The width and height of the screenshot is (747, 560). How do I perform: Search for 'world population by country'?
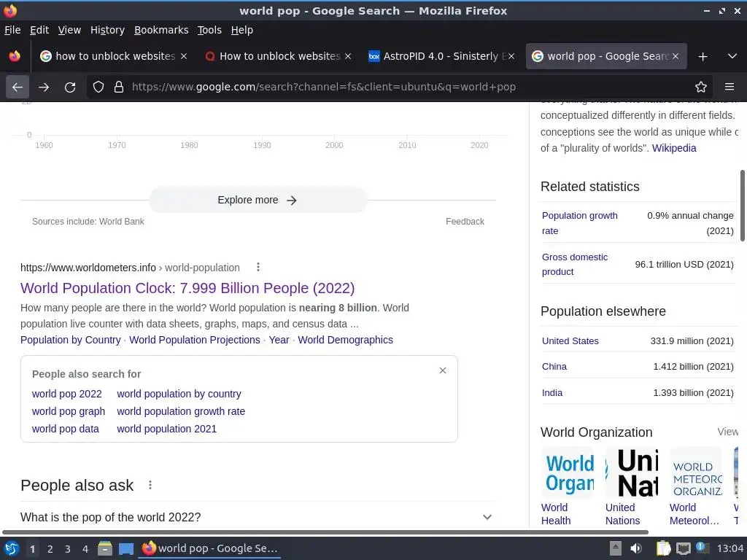point(179,394)
